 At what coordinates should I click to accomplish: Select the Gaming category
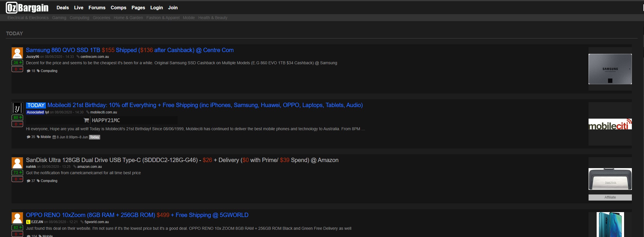pos(59,18)
